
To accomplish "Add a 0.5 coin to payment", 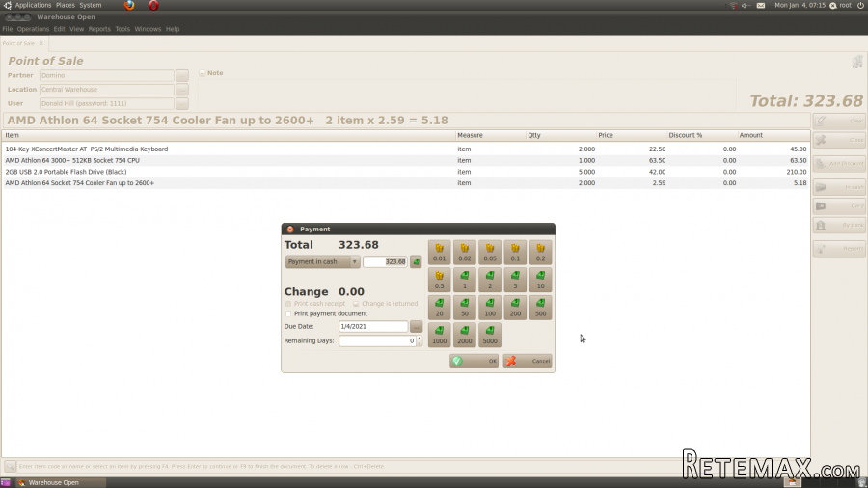I will pyautogui.click(x=439, y=280).
